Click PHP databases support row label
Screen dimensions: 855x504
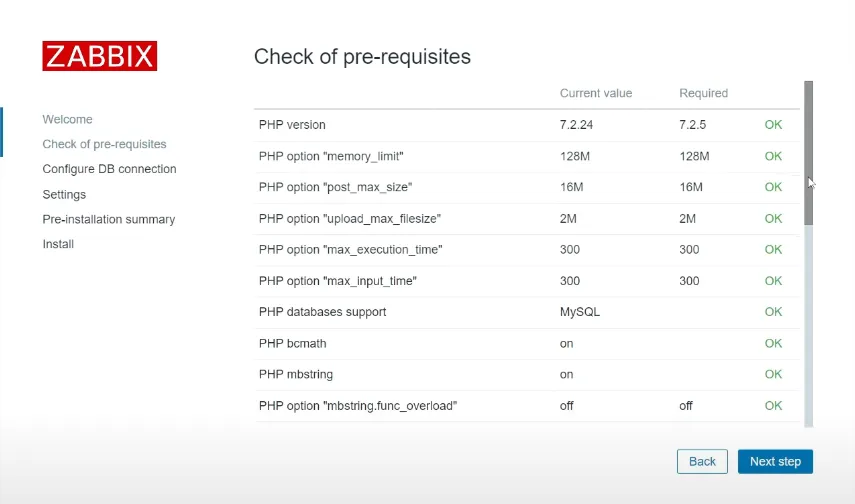click(x=322, y=312)
